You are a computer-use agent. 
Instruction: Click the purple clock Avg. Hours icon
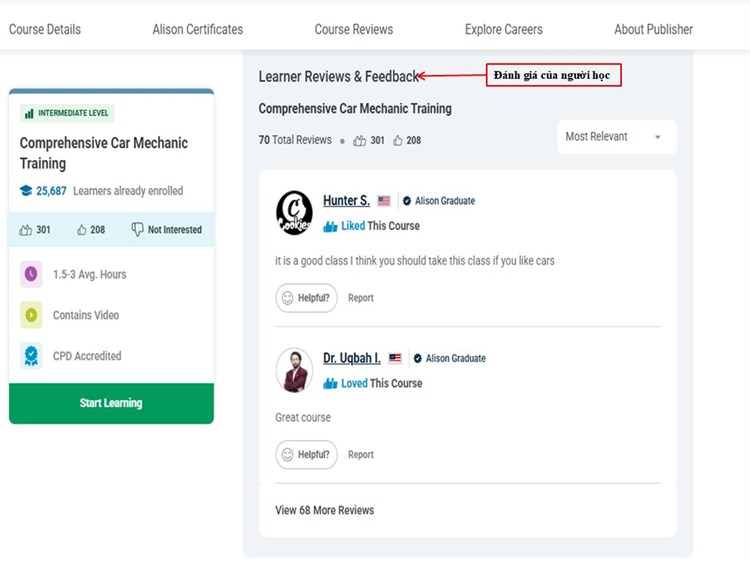[x=31, y=274]
